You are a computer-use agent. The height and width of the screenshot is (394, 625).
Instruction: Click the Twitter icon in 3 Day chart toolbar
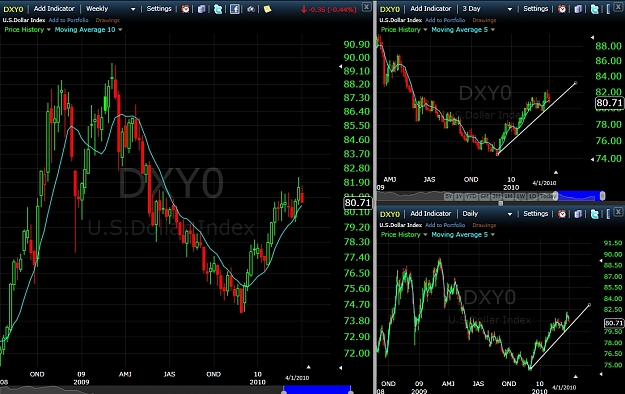(x=595, y=9)
